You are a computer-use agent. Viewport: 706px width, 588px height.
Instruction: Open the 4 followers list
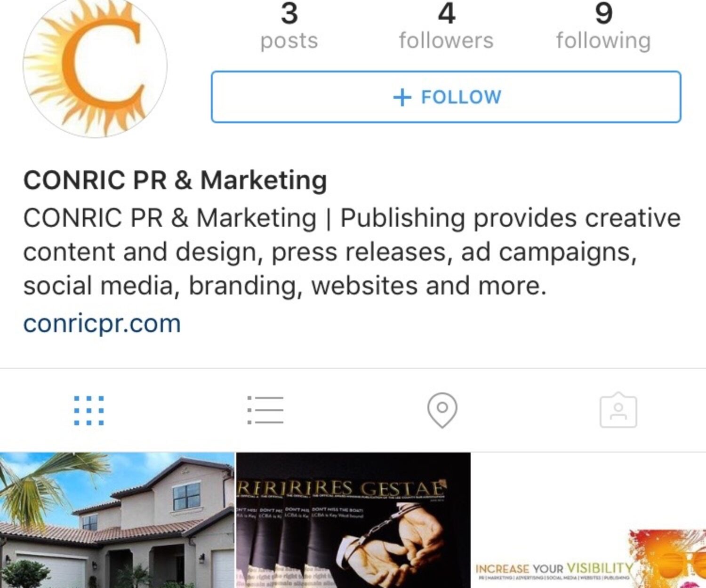pyautogui.click(x=446, y=26)
